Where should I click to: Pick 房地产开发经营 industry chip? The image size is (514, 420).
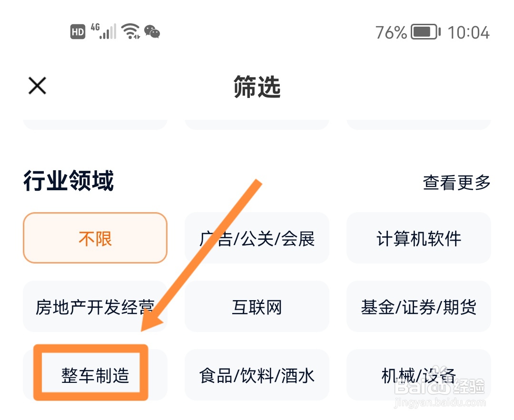pyautogui.click(x=95, y=307)
